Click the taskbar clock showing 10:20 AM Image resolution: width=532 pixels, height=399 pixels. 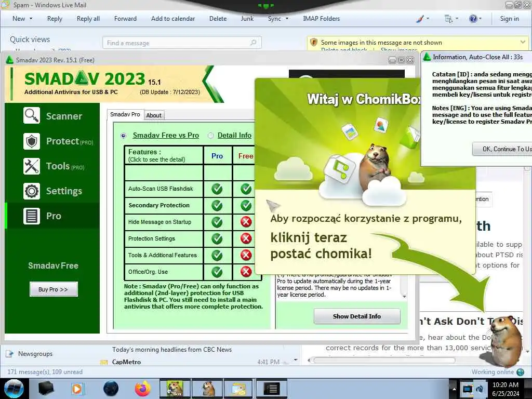pos(505,389)
